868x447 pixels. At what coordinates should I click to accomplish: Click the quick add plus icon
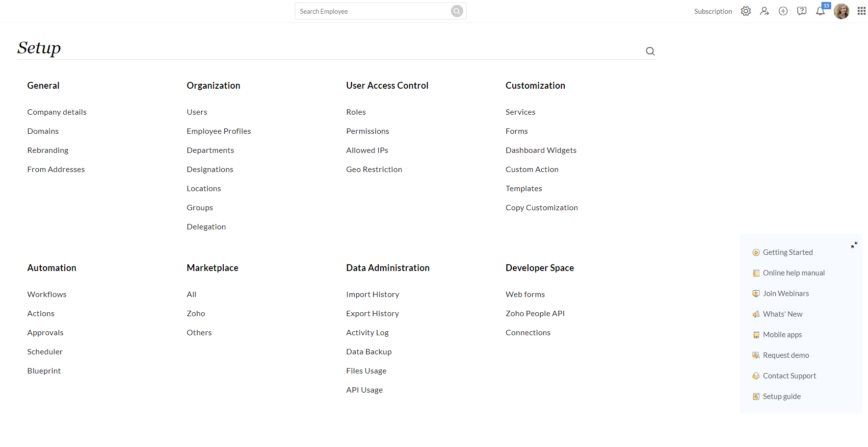coord(783,11)
